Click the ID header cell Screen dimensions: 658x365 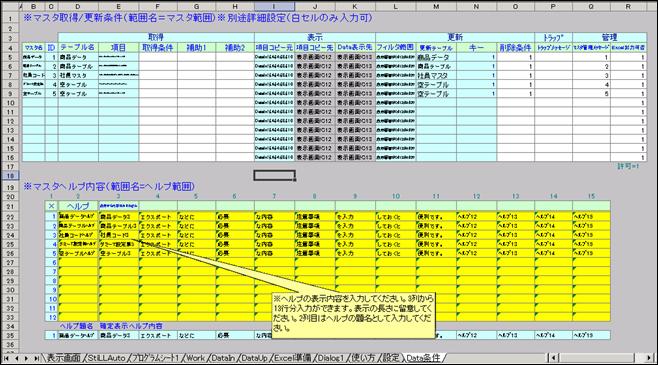[51, 47]
